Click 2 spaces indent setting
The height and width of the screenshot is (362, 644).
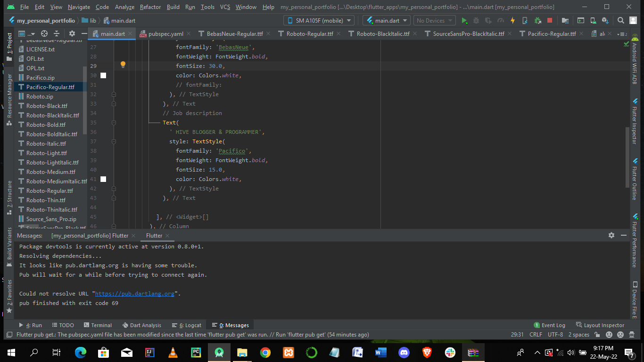(x=579, y=335)
